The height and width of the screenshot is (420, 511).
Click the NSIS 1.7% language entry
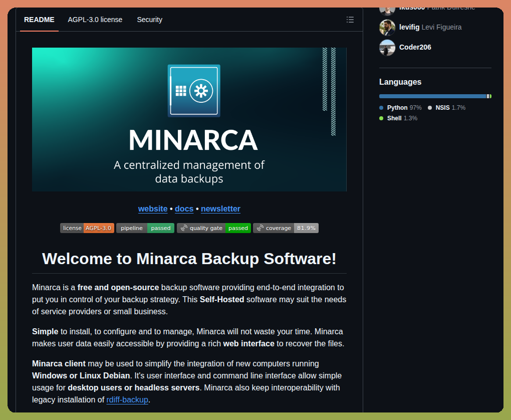click(446, 108)
